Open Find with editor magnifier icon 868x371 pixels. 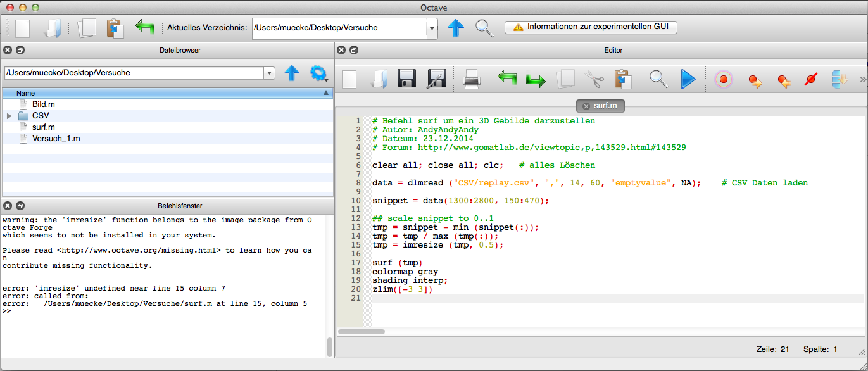point(658,79)
